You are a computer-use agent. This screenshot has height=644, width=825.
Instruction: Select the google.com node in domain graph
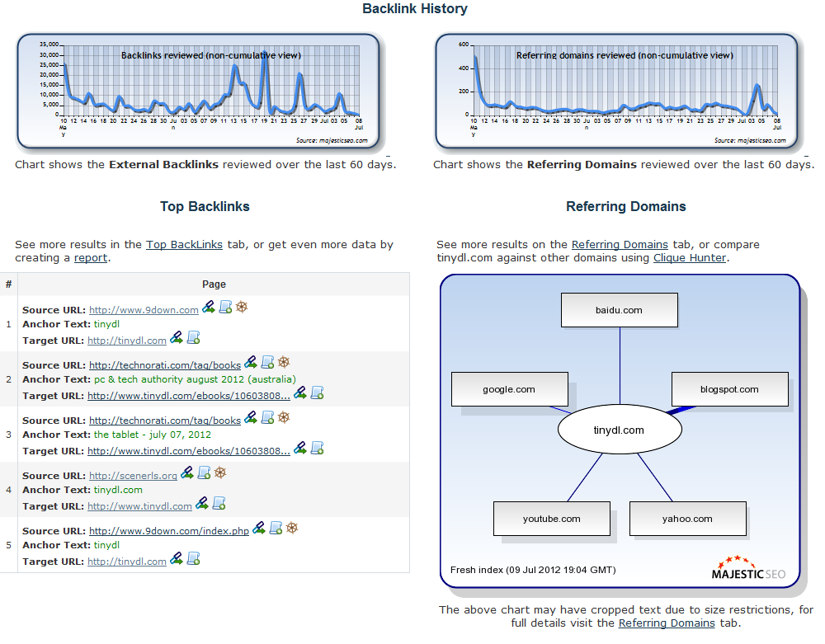click(509, 389)
